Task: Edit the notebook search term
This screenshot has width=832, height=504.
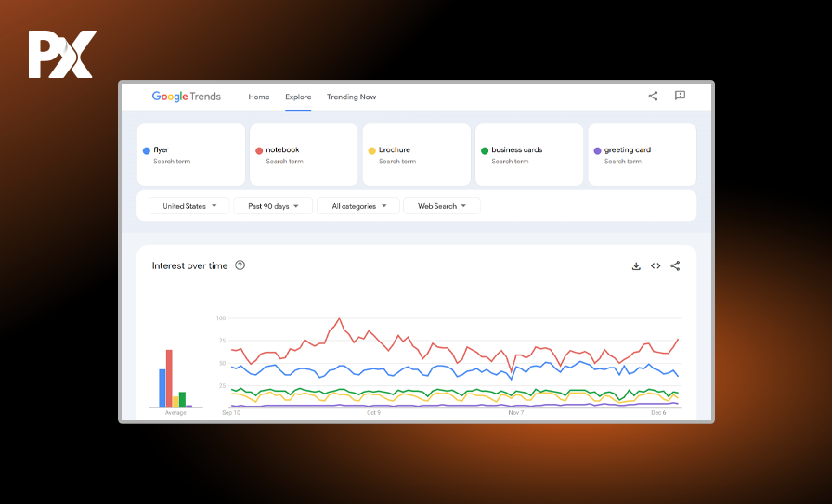Action: pos(304,155)
